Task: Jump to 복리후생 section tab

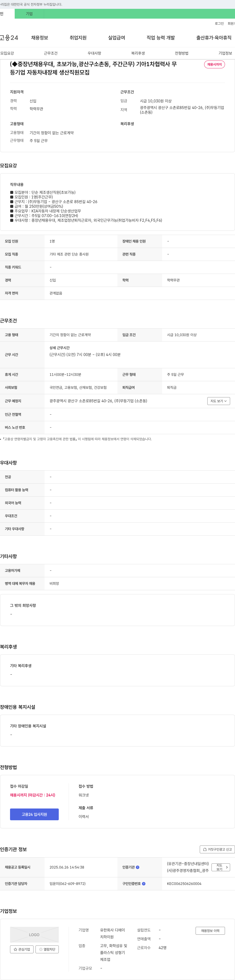Action: [x=138, y=53]
